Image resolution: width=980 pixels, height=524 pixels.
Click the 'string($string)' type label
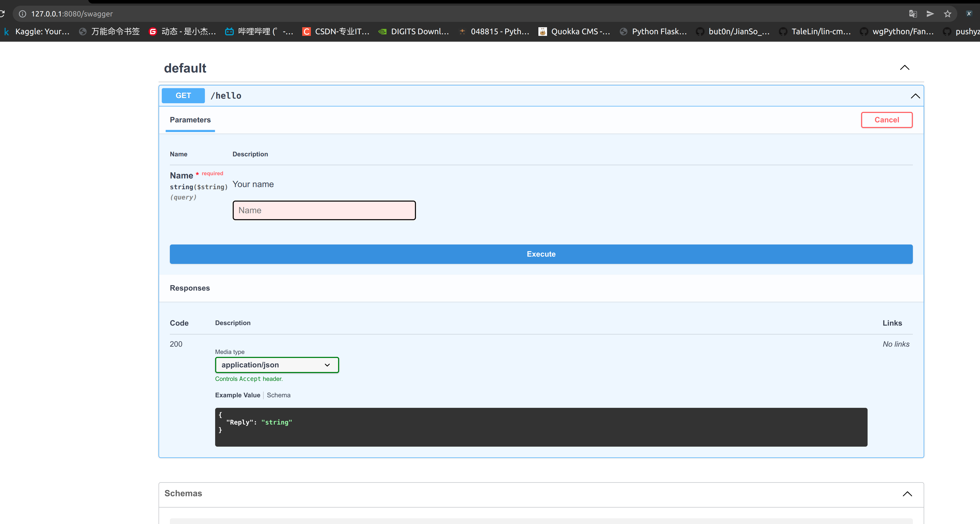coord(199,187)
